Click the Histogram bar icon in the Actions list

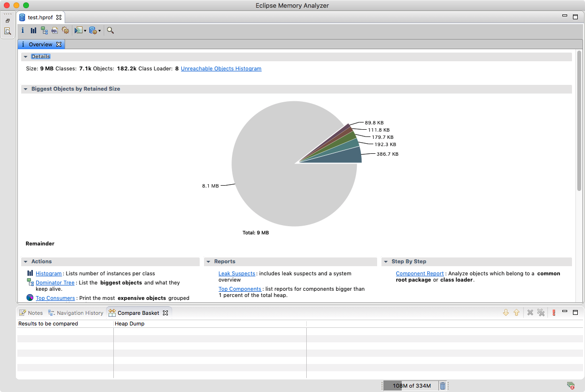(x=30, y=273)
